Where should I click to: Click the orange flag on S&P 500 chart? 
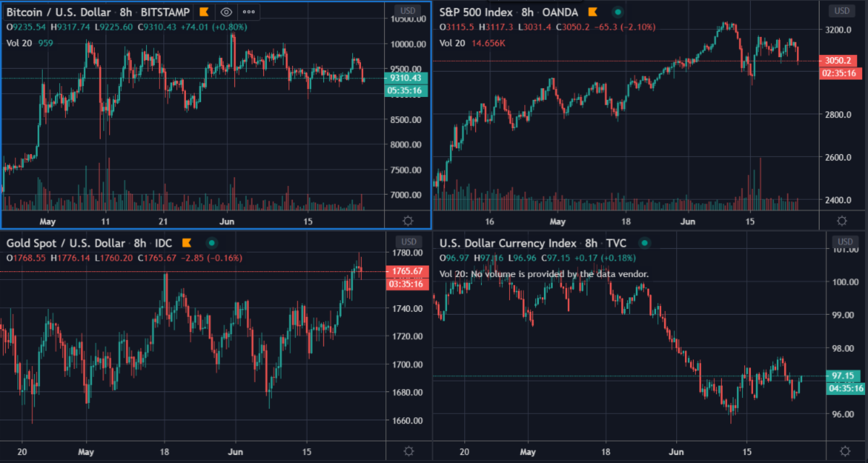click(593, 12)
